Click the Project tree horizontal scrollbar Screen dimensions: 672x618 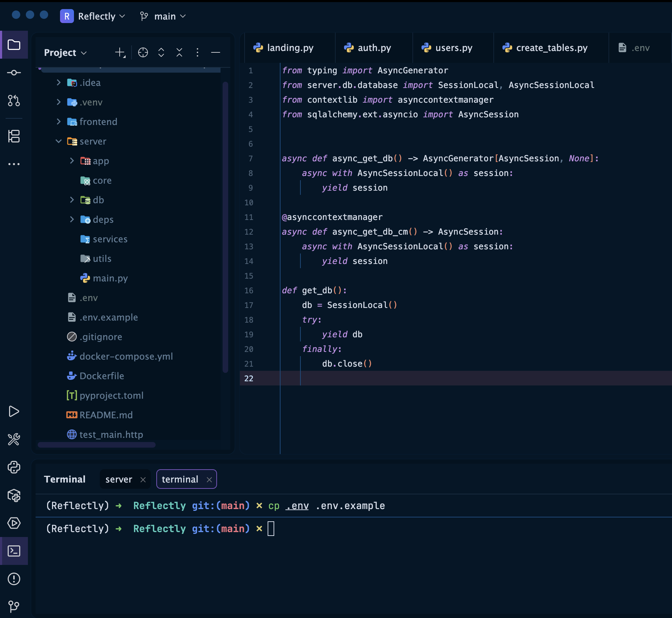click(x=97, y=445)
